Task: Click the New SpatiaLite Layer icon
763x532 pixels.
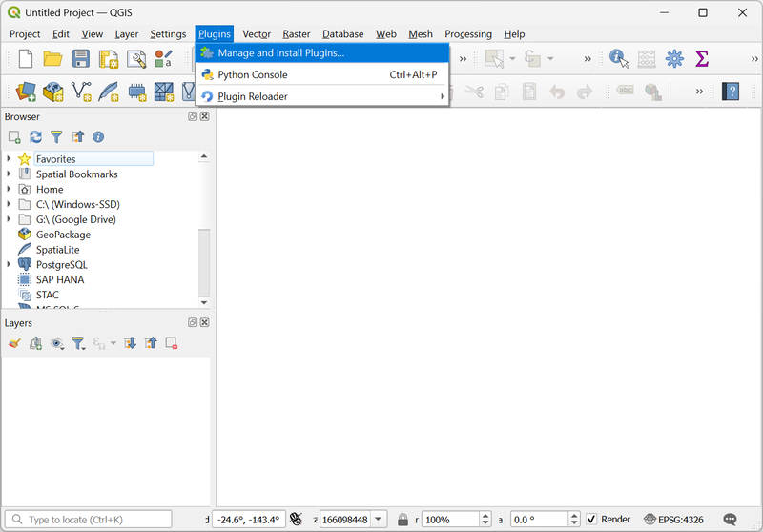Action: (109, 91)
